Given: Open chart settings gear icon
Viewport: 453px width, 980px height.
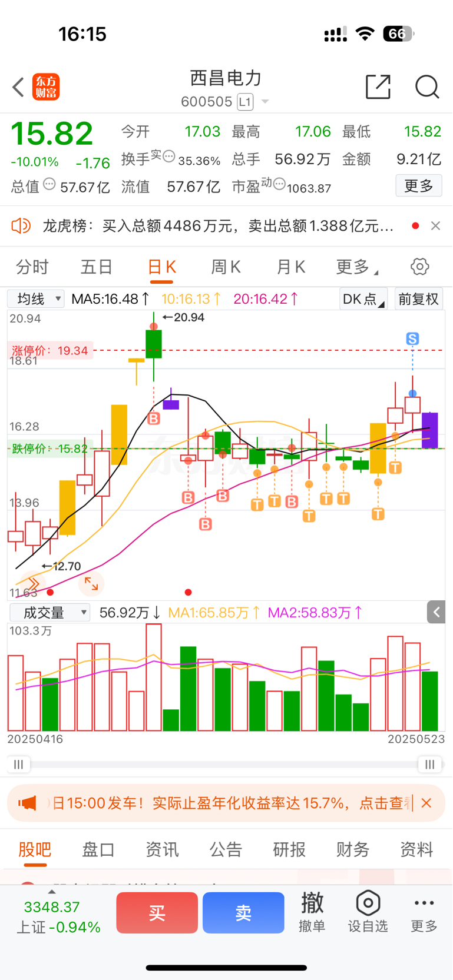Looking at the screenshot, I should (420, 267).
